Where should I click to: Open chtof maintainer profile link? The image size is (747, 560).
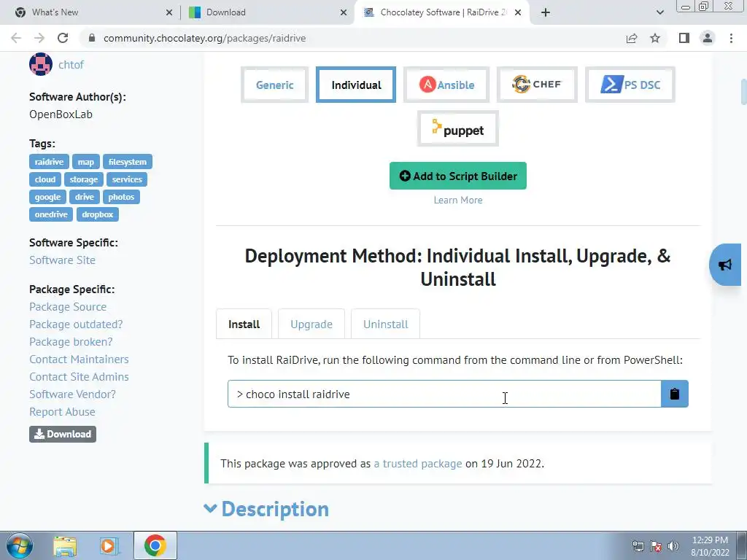[71, 65]
